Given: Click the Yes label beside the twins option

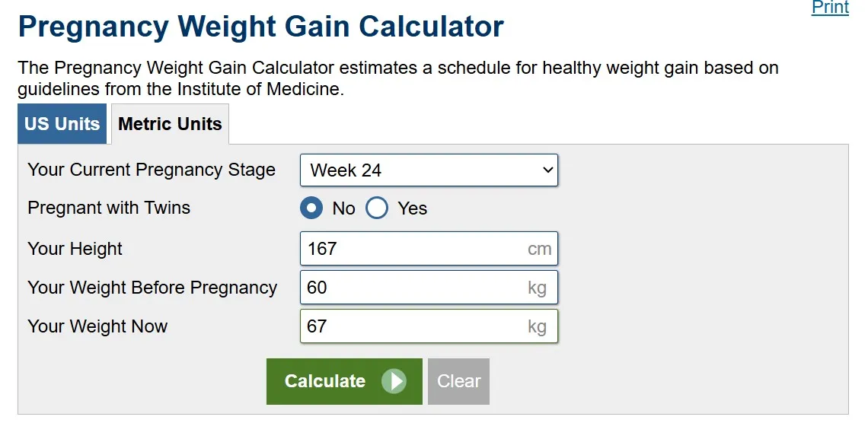Looking at the screenshot, I should click(413, 208).
